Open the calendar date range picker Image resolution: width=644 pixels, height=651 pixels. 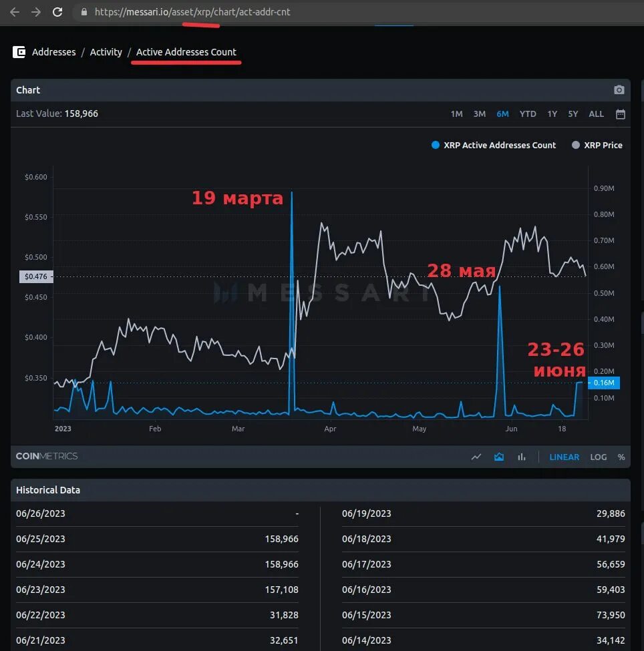point(621,114)
